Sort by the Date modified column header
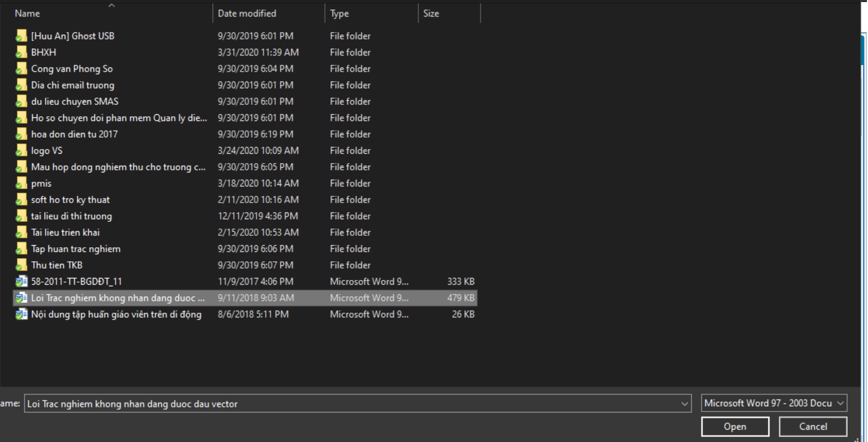The width and height of the screenshot is (868, 442). pos(247,14)
